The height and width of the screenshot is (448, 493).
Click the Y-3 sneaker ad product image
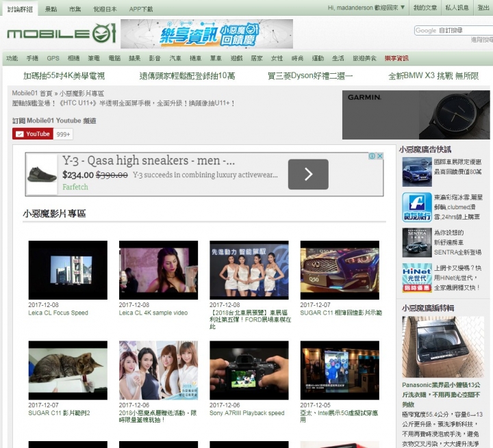tap(42, 174)
